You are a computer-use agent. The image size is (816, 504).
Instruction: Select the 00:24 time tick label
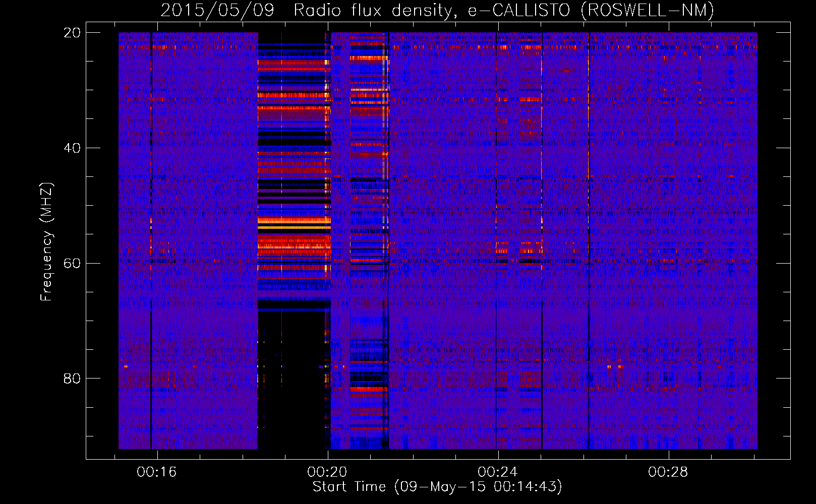pyautogui.click(x=498, y=472)
